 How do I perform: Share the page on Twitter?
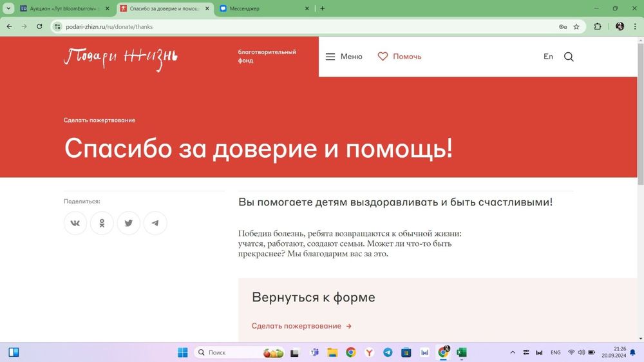click(129, 223)
